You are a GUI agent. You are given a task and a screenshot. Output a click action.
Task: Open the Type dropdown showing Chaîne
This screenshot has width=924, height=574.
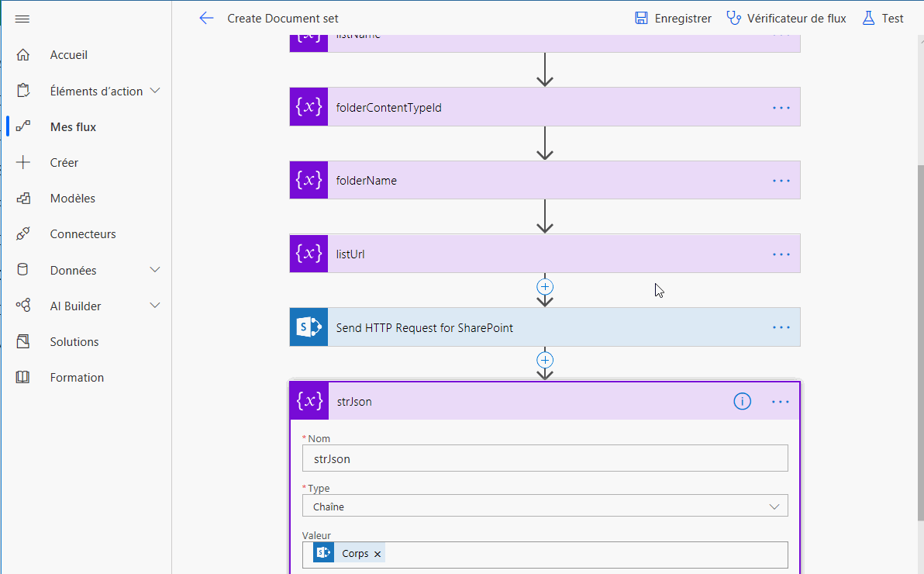click(545, 507)
